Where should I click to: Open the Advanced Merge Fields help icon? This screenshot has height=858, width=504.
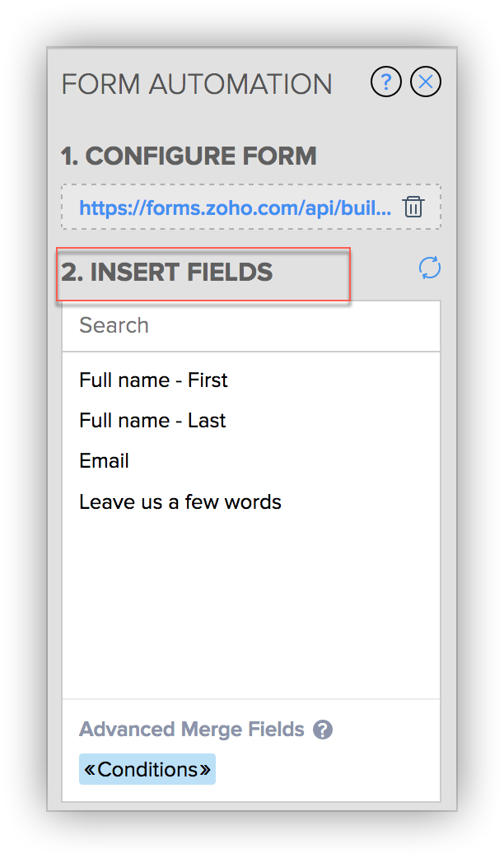coord(324,730)
